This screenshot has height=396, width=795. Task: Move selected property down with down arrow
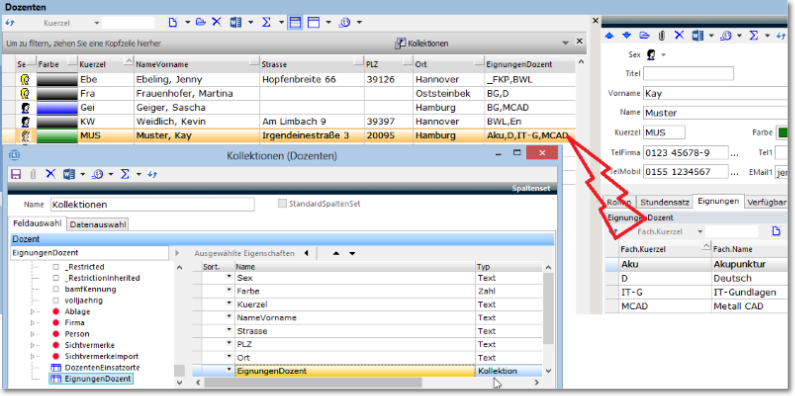click(352, 254)
